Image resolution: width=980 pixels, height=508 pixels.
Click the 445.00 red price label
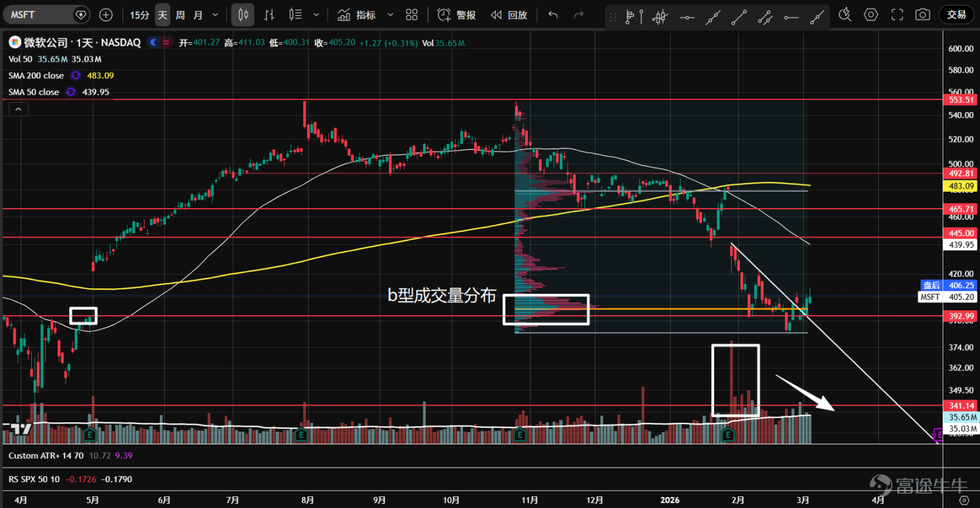point(960,233)
